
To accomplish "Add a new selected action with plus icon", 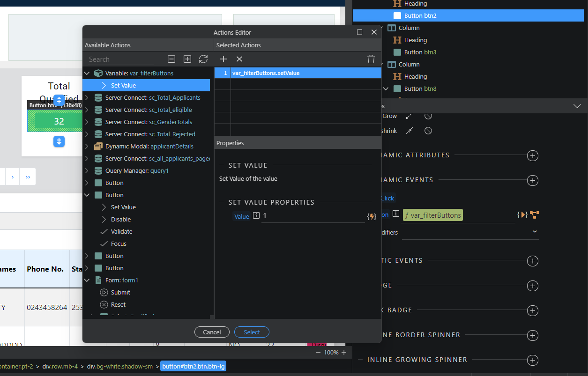I will coord(223,59).
